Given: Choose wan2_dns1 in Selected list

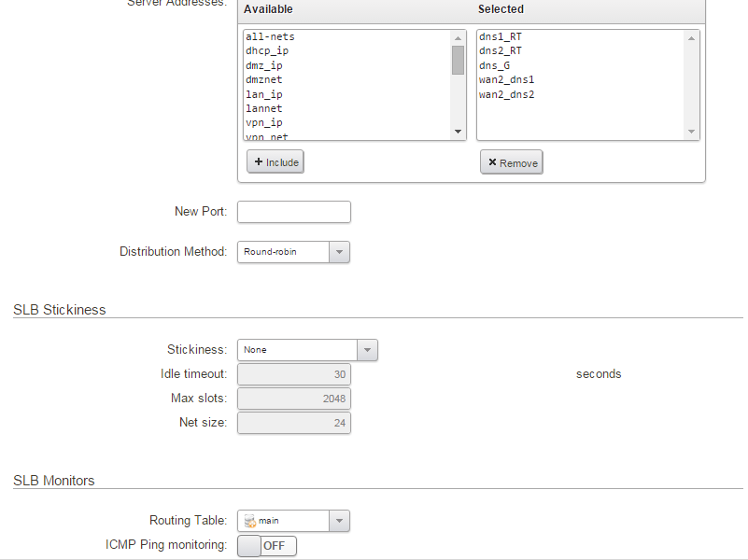Looking at the screenshot, I should click(506, 80).
